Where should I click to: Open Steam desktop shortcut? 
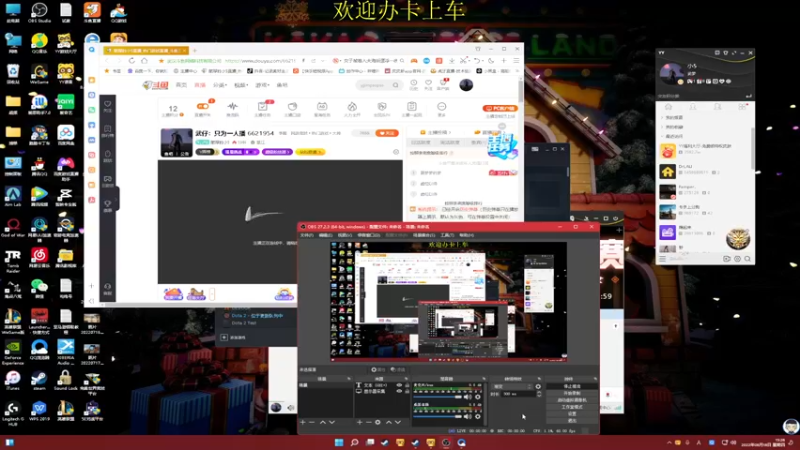[39, 380]
